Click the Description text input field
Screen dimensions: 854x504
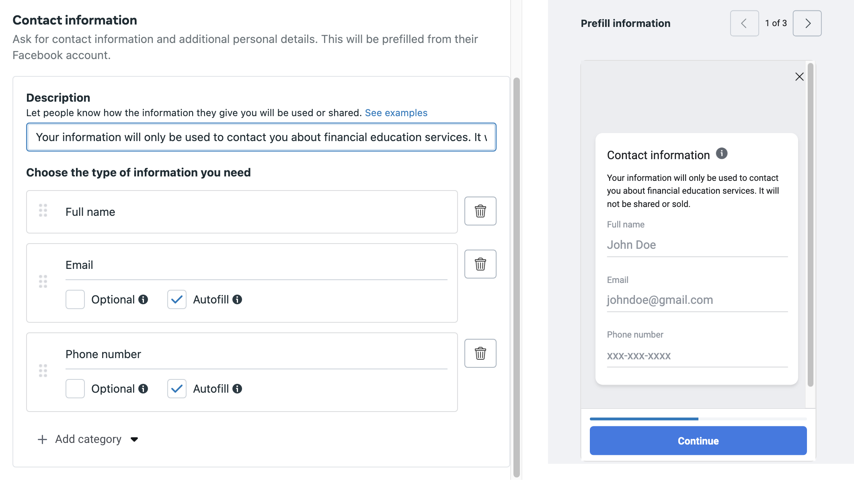pyautogui.click(x=261, y=137)
